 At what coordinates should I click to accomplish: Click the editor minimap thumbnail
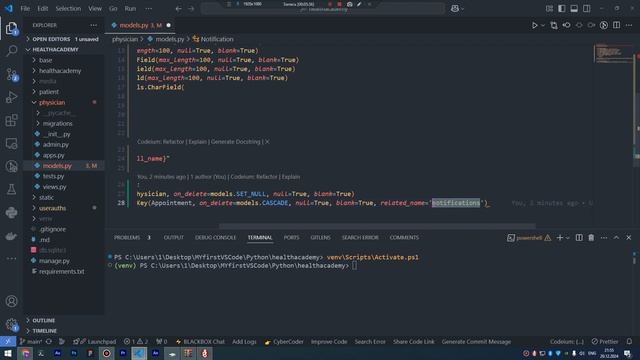[x=613, y=53]
